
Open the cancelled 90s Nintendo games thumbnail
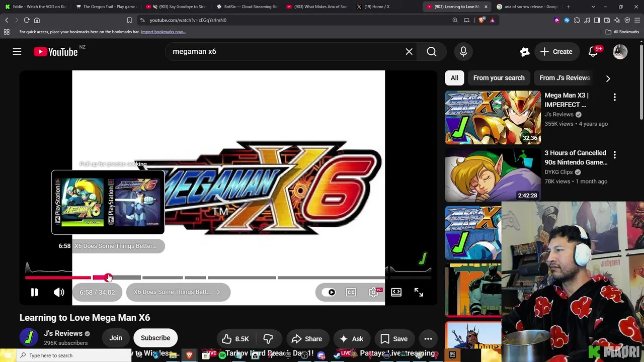tap(493, 175)
